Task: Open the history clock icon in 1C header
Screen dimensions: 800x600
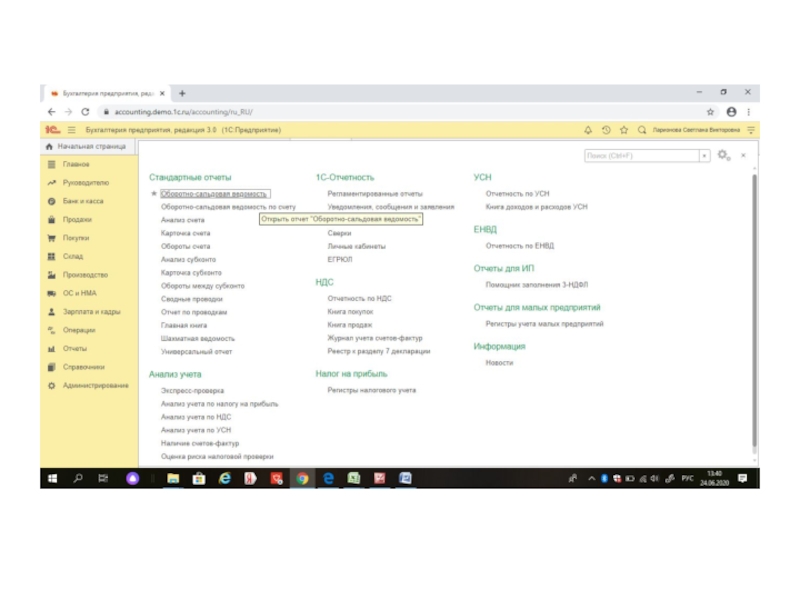Action: tap(606, 130)
